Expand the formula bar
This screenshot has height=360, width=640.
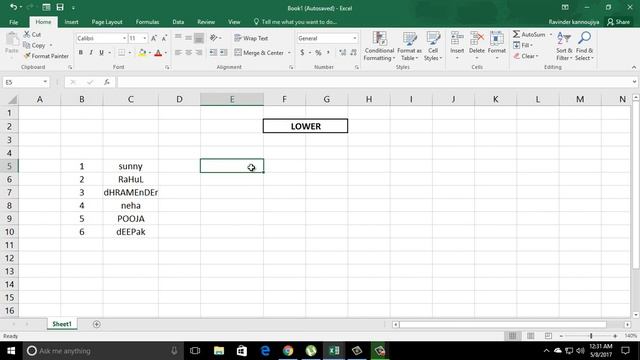pyautogui.click(x=634, y=82)
